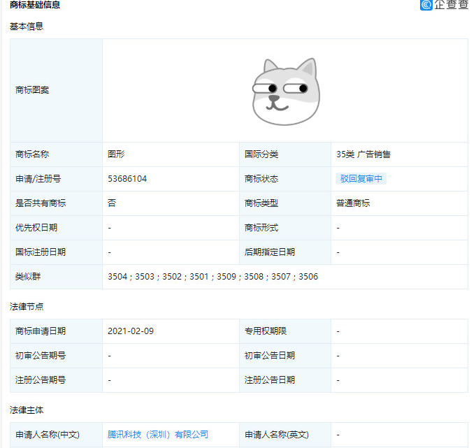
Task: Click the 基本信息 section heading
Action: pyautogui.click(x=27, y=27)
